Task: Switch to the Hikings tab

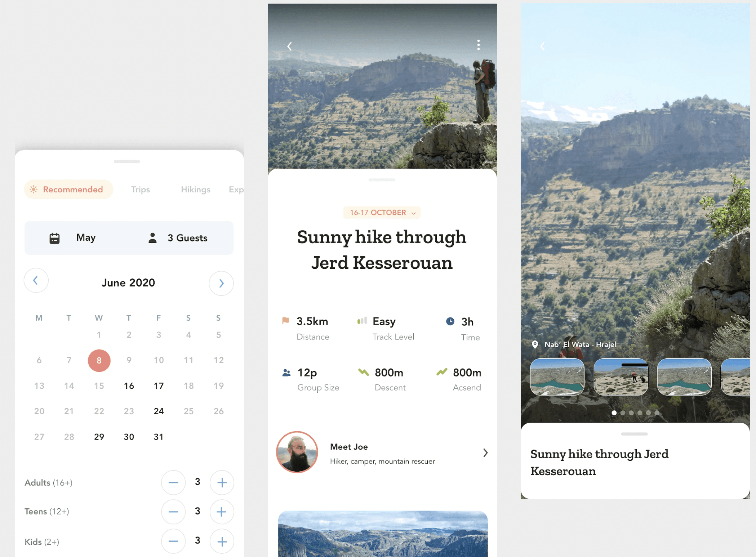Action: pyautogui.click(x=195, y=190)
